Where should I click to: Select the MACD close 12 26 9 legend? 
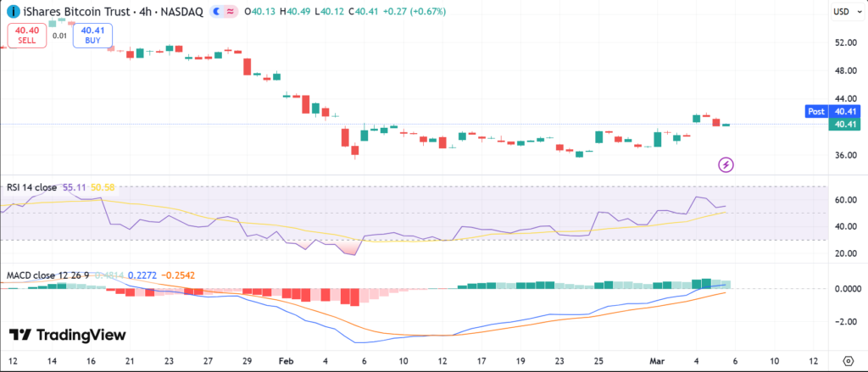(x=48, y=275)
